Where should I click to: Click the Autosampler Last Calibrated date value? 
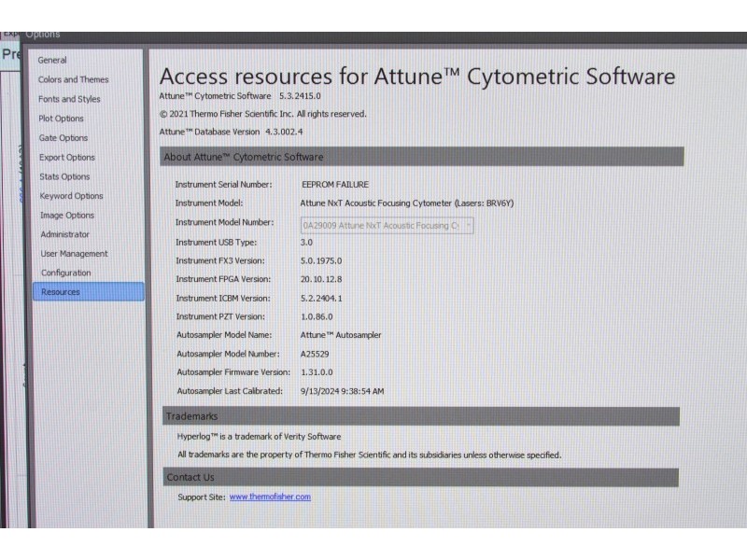click(x=342, y=391)
